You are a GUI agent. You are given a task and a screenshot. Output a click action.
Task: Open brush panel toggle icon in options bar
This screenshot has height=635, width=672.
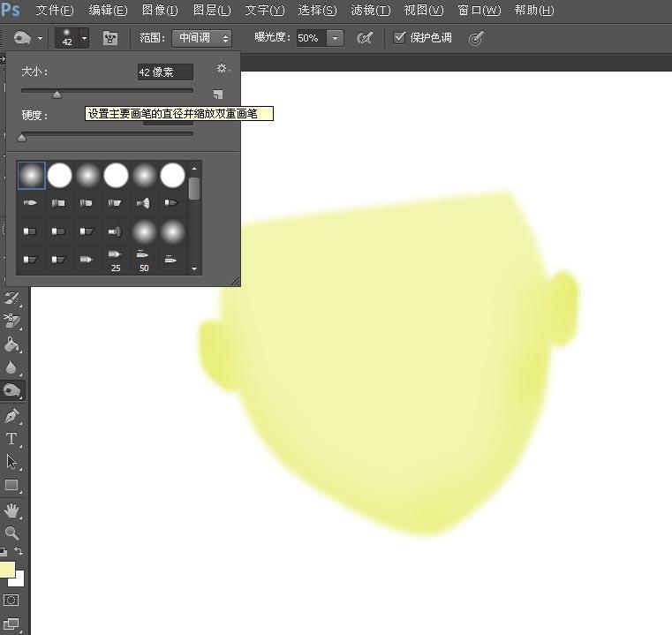(x=110, y=39)
